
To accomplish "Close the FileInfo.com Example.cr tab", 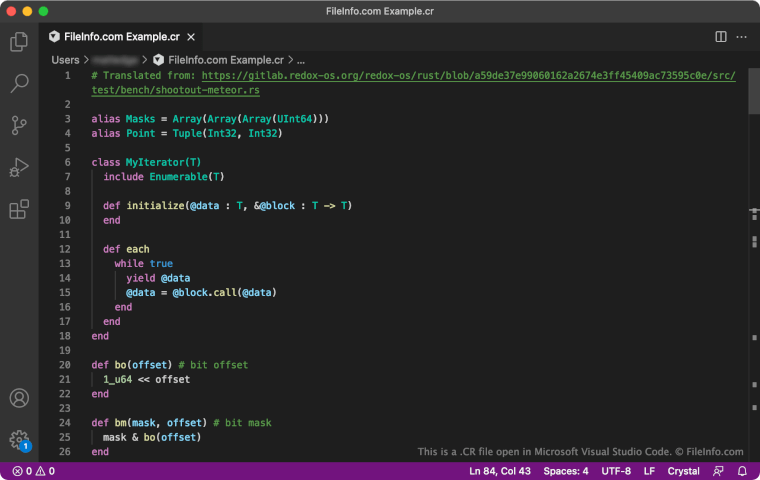I will tap(191, 37).
